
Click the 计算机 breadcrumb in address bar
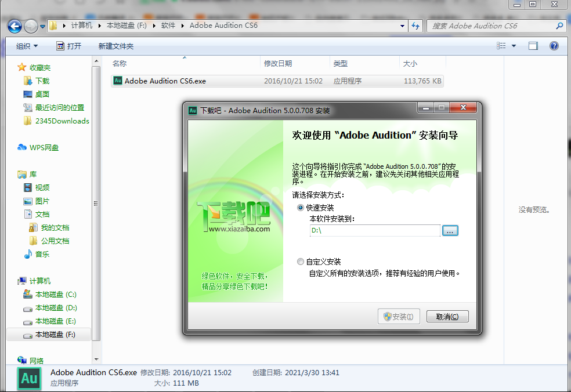(x=82, y=26)
